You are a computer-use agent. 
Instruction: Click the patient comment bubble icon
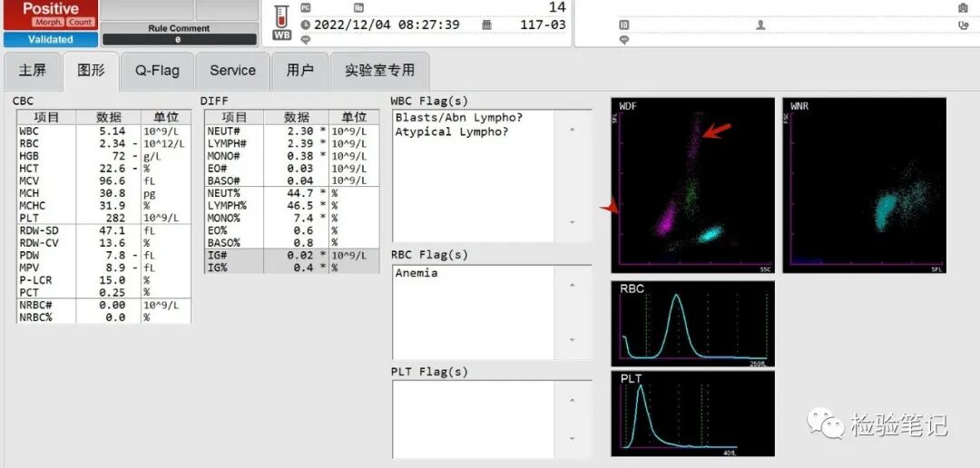tap(623, 39)
